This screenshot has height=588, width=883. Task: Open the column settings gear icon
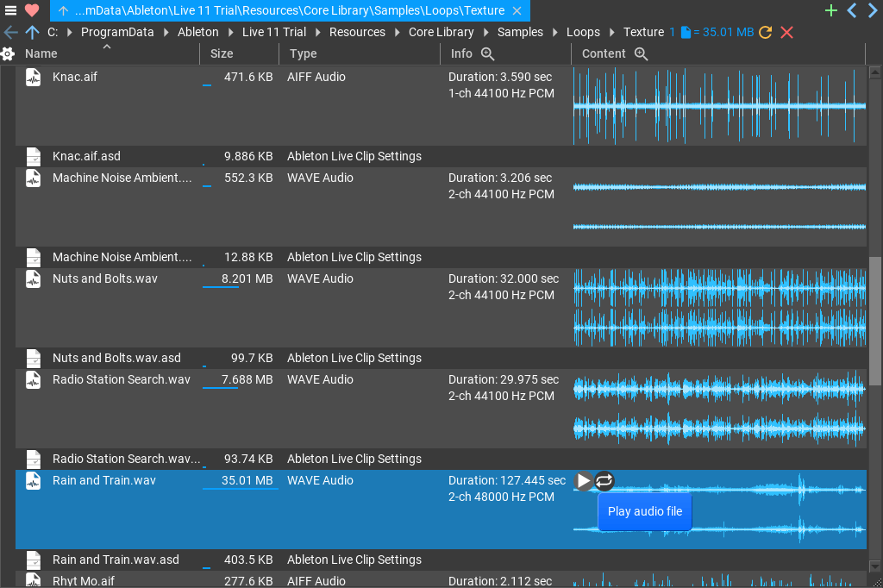pyautogui.click(x=9, y=53)
